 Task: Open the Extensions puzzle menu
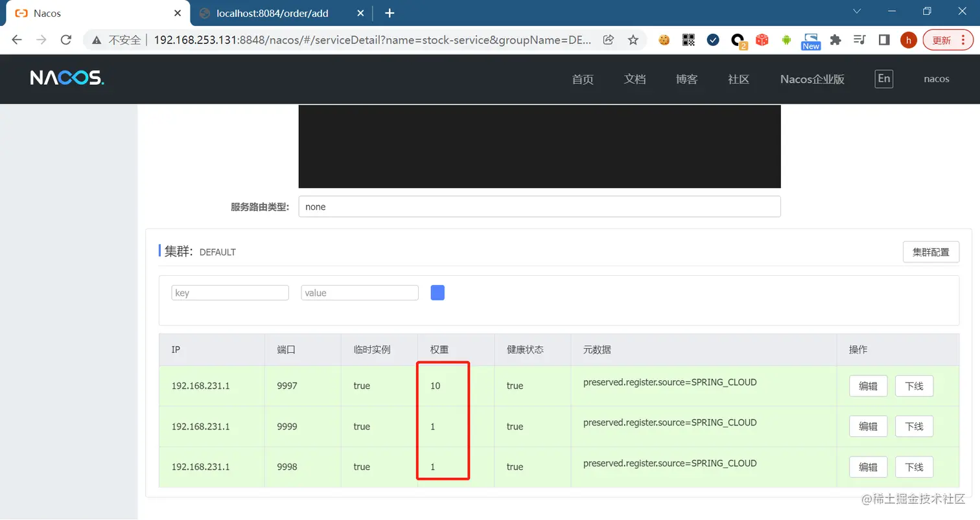coord(835,40)
